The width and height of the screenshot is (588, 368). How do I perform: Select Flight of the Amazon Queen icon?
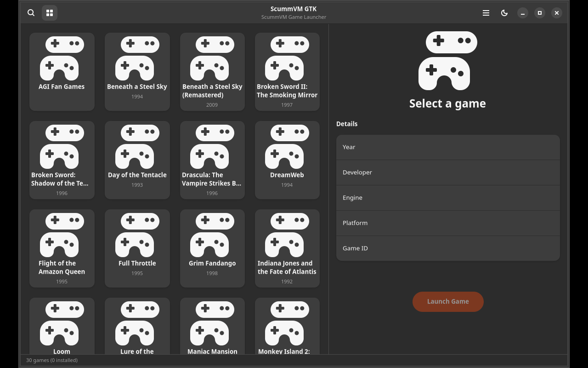coord(62,235)
